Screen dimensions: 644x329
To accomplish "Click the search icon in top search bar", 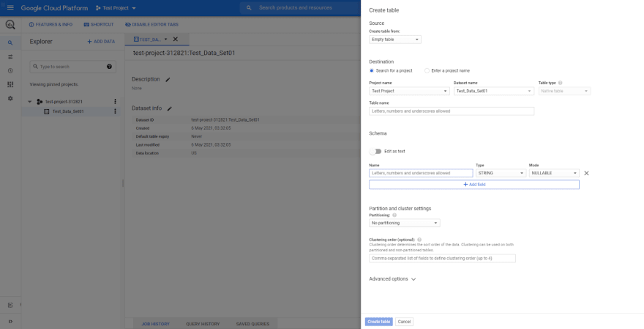I will 249,8.
